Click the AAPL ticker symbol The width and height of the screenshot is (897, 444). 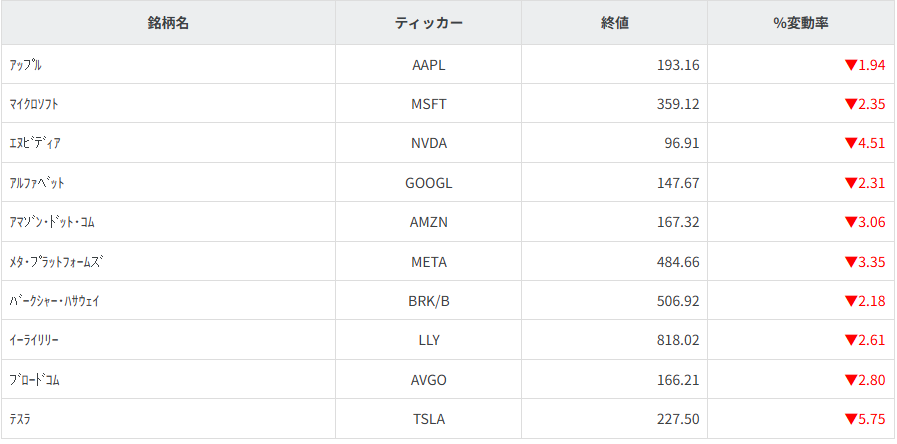point(428,65)
